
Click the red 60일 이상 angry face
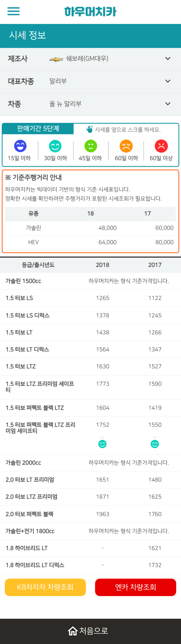[x=161, y=146]
